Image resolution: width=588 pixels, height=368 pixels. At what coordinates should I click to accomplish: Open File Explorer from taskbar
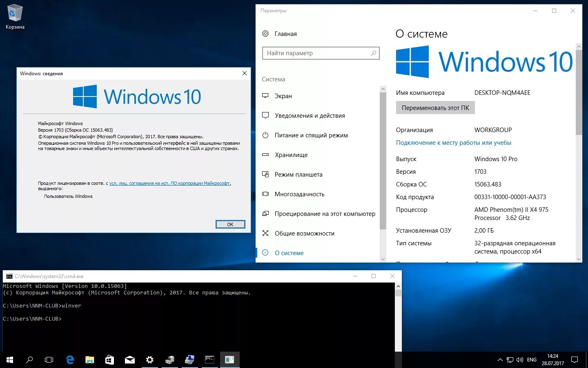click(89, 360)
